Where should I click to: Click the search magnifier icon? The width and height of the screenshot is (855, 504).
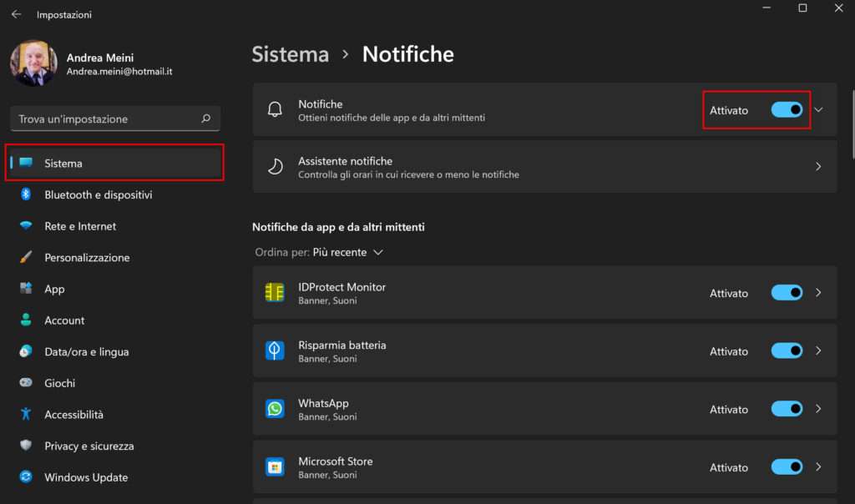pos(205,118)
